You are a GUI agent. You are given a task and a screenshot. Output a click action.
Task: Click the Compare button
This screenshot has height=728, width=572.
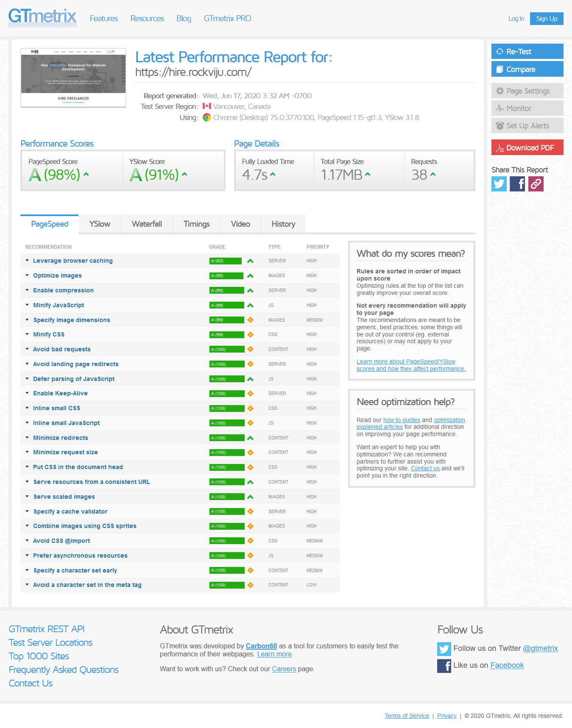point(527,69)
